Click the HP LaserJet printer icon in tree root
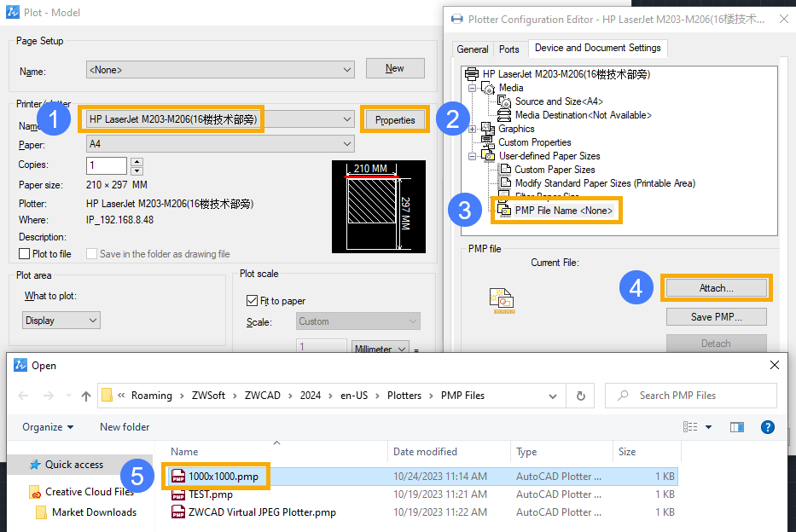This screenshot has height=532, width=796. 472,74
